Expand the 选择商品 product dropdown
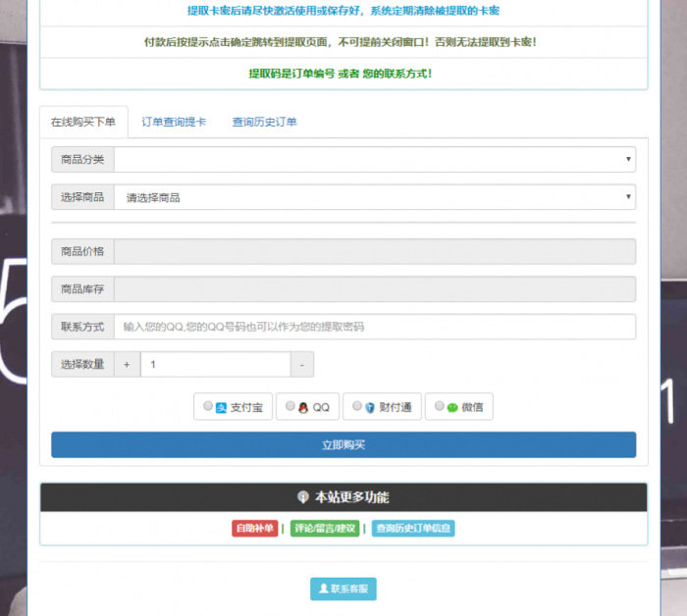 pos(374,197)
